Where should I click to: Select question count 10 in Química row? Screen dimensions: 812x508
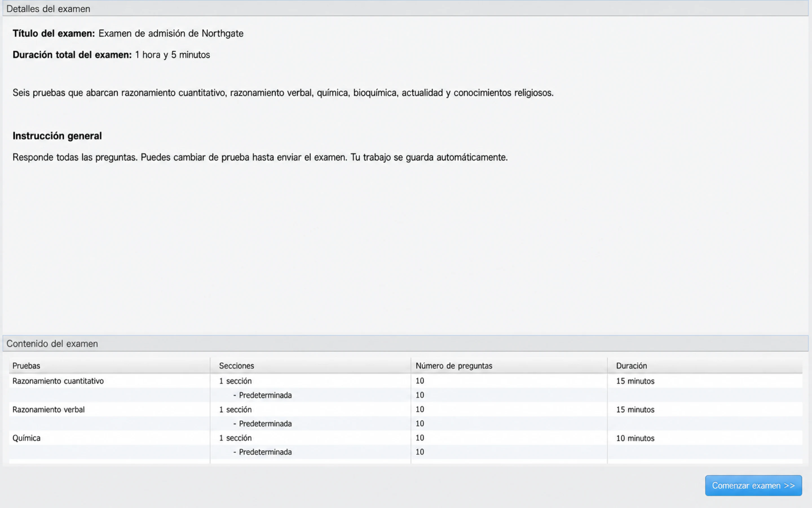(x=420, y=438)
